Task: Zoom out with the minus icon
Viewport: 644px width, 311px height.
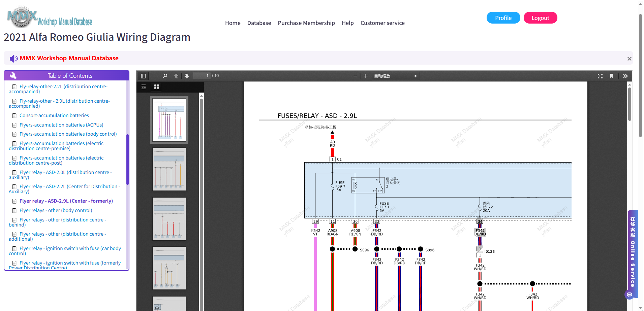Action: pyautogui.click(x=355, y=76)
